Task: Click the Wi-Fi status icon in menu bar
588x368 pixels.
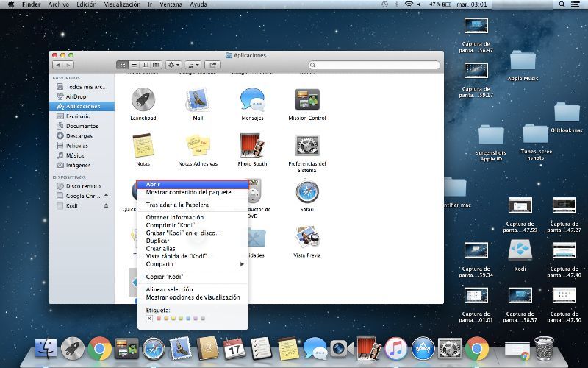Action: [x=409, y=4]
